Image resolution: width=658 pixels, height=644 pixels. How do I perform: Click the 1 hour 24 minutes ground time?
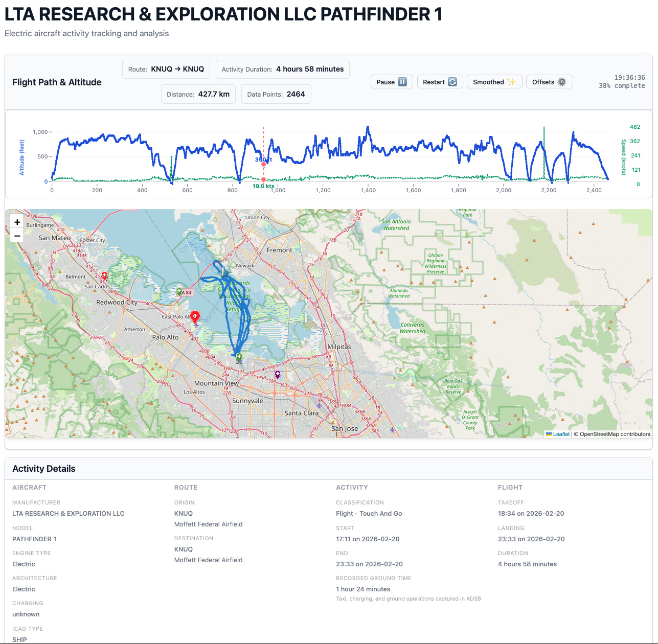coord(363,589)
